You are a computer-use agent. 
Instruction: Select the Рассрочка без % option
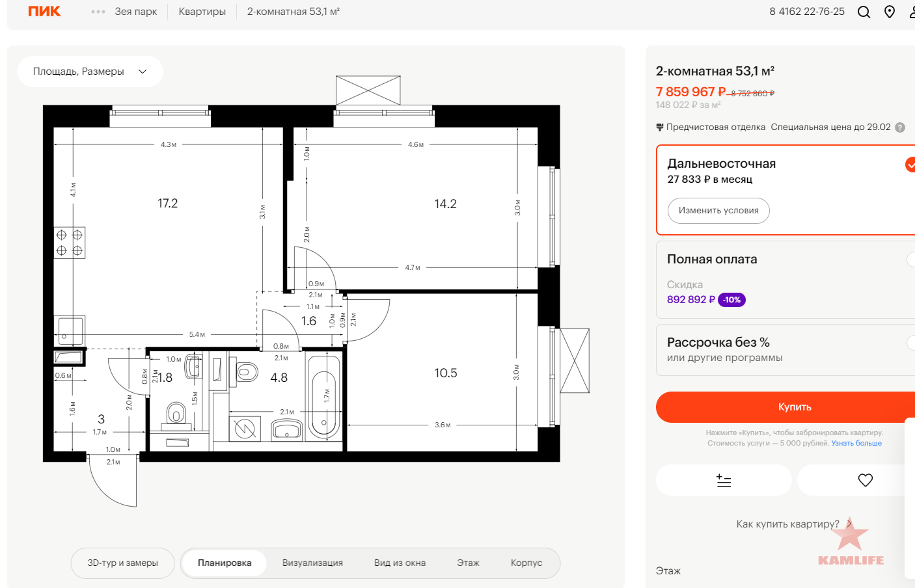tap(785, 350)
